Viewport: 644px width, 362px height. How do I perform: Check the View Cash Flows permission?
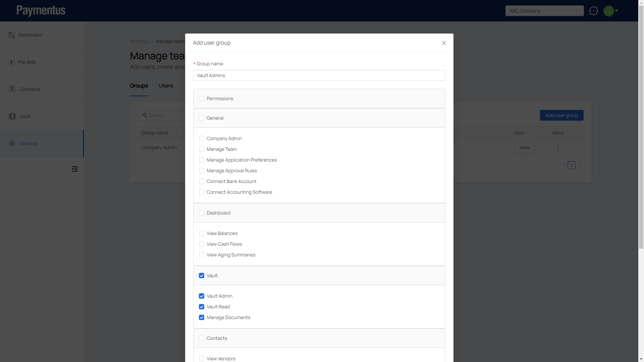tap(202, 244)
